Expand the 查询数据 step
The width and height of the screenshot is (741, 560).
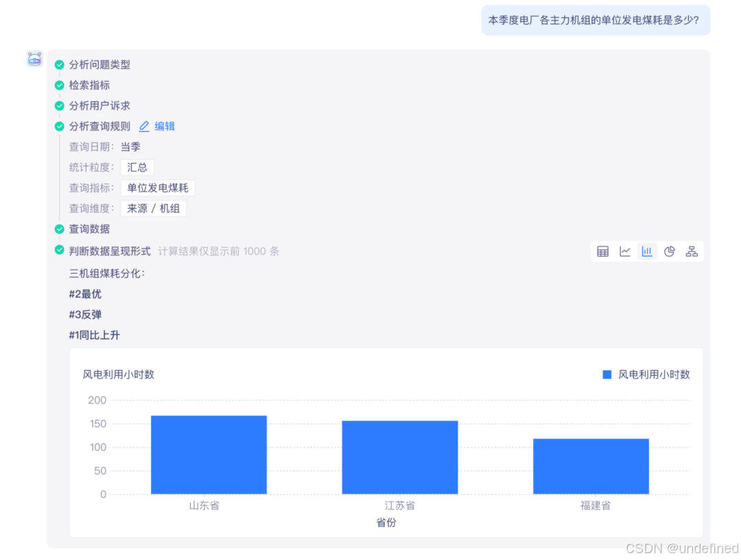(89, 229)
